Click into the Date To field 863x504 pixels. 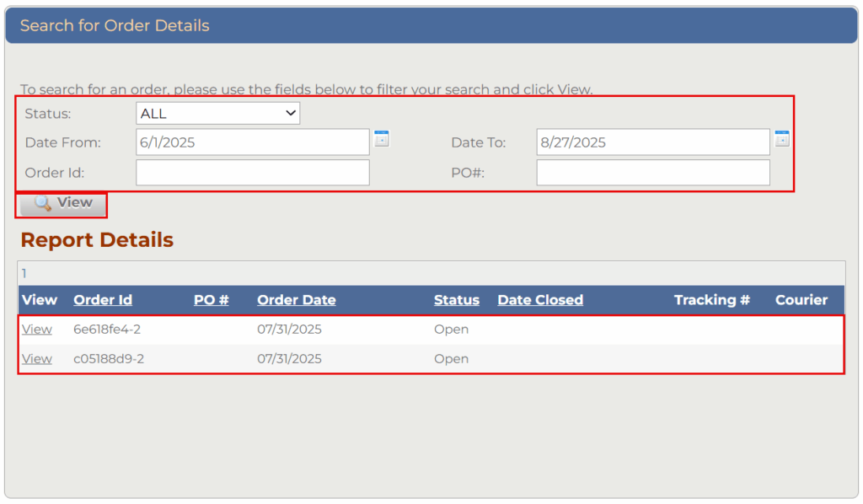(652, 142)
